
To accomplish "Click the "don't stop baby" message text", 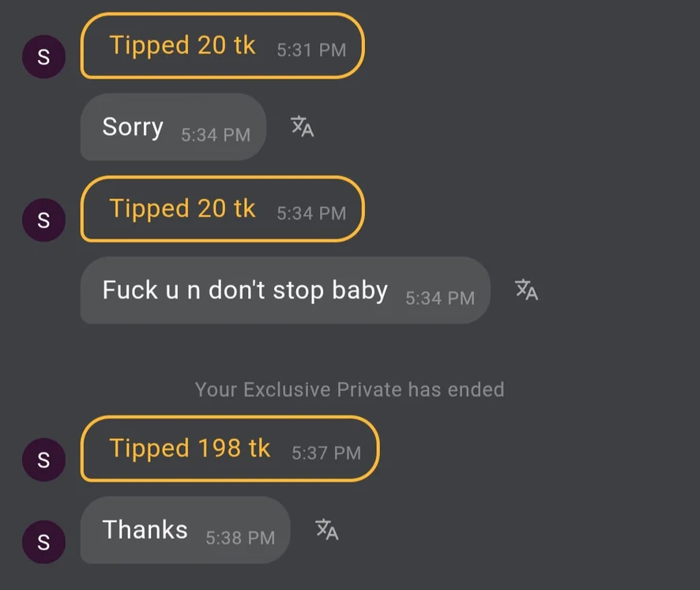I will [245, 290].
